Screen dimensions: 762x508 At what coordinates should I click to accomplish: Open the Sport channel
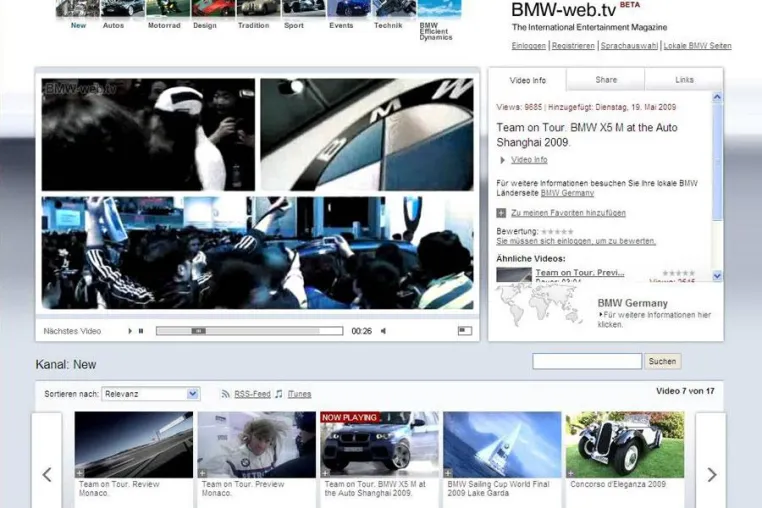[x=294, y=25]
